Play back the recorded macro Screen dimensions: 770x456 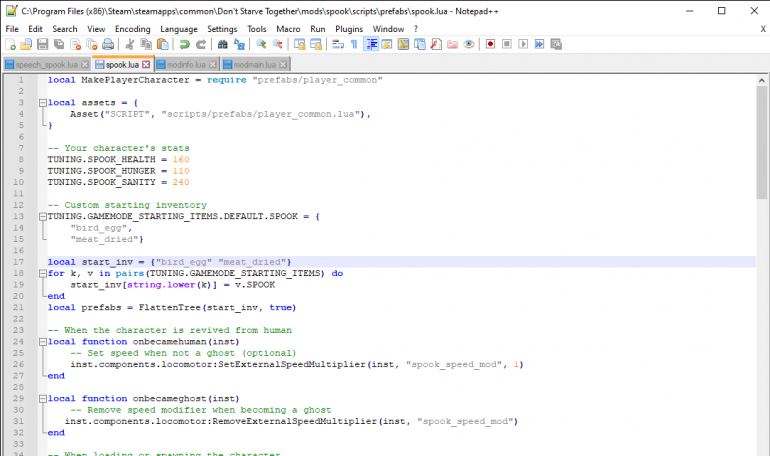point(523,45)
